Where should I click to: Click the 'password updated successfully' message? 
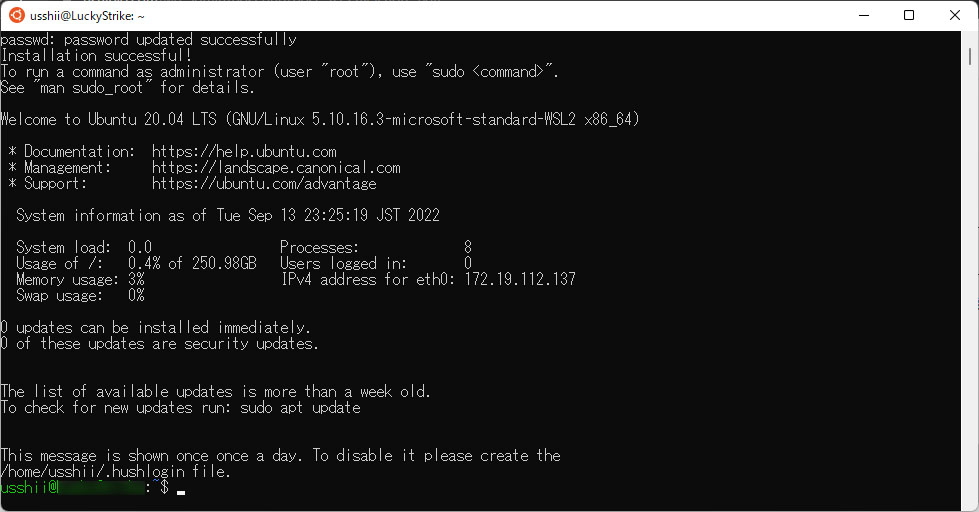(x=180, y=39)
